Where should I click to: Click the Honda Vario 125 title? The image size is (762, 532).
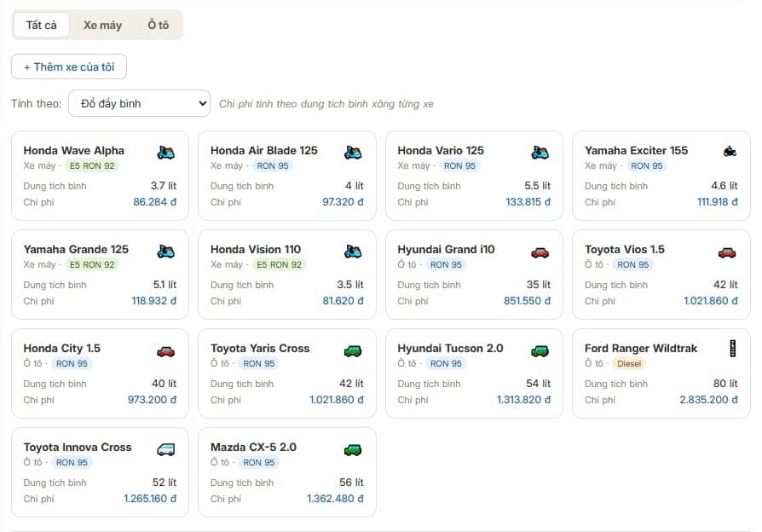pyautogui.click(x=441, y=150)
